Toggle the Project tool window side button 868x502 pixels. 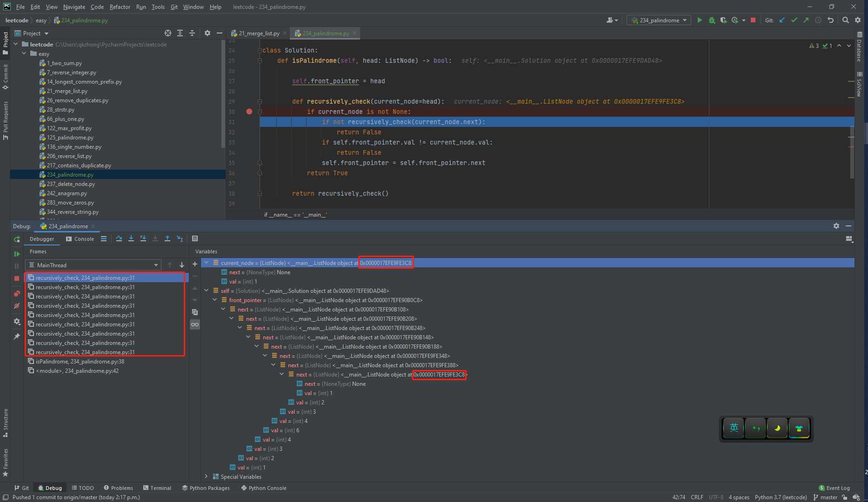pos(5,43)
